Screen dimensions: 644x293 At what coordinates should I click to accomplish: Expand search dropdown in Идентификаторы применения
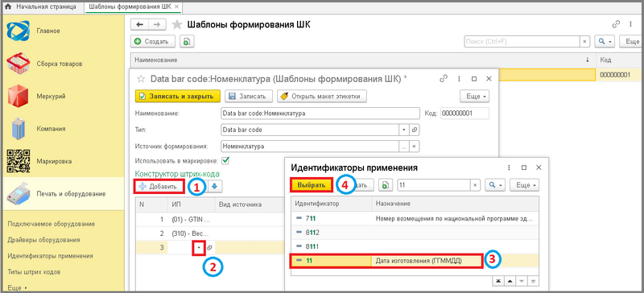pos(495,185)
